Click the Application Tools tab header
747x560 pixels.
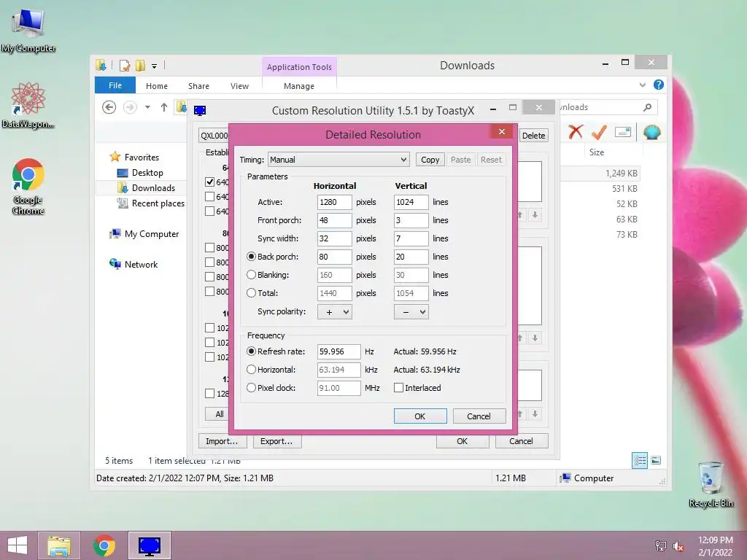[299, 67]
